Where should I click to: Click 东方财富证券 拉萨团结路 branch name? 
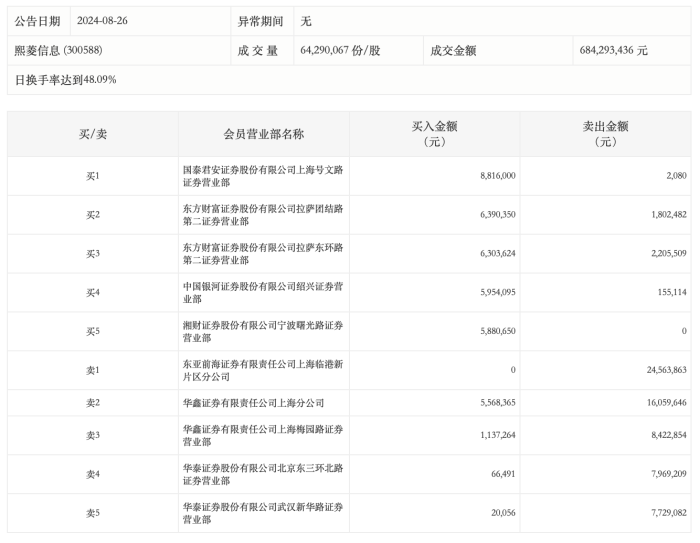tap(263, 215)
